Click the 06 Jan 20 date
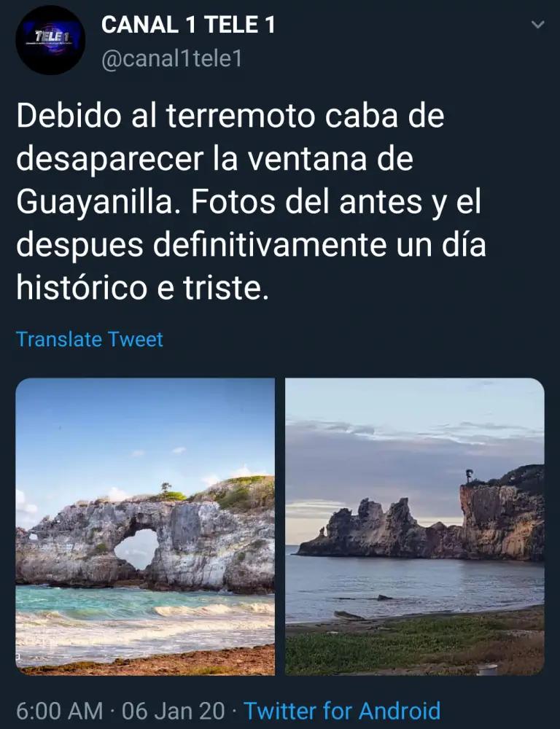Screen dimensions: 560x729 coord(173,711)
